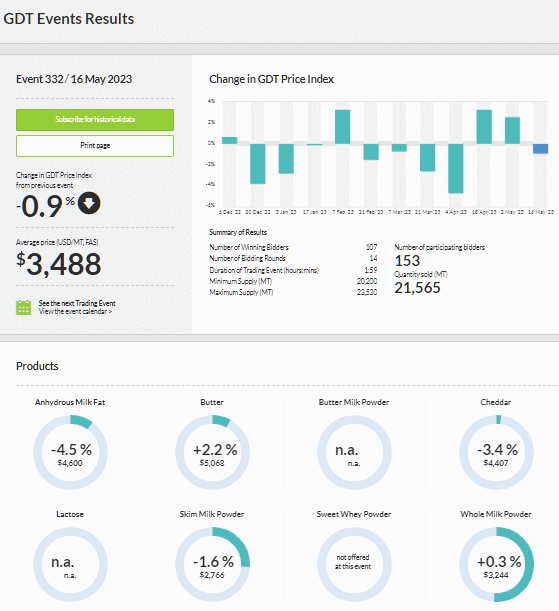
Task: Open the Lactose n.a. product circle
Action: [x=70, y=564]
